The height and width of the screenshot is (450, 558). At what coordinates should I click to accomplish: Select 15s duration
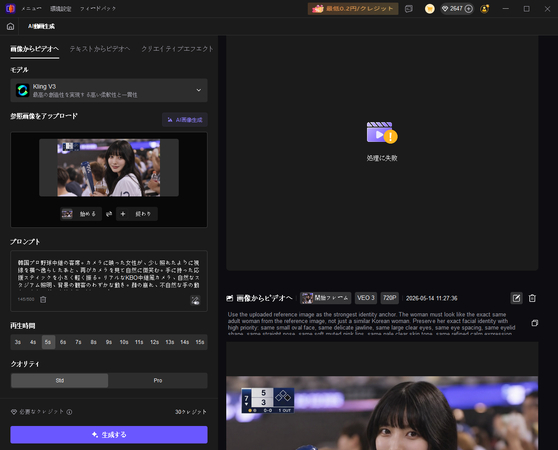[x=200, y=342]
